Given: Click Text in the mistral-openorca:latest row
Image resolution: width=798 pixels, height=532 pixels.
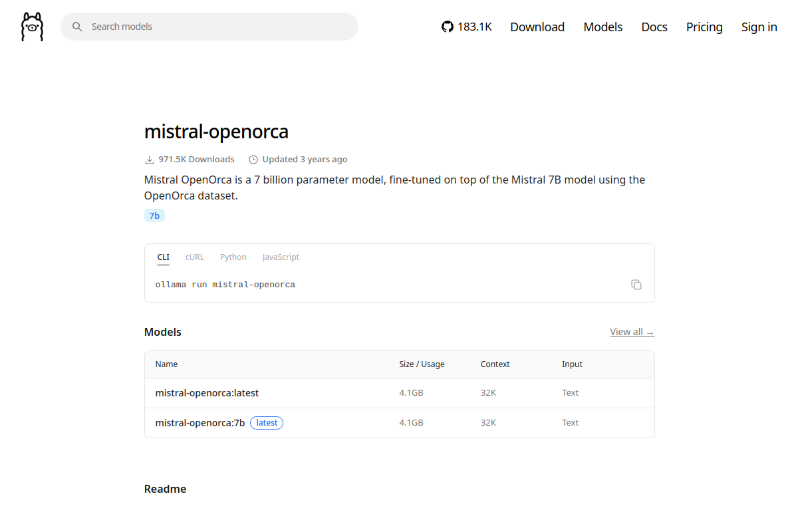Looking at the screenshot, I should tap(570, 393).
